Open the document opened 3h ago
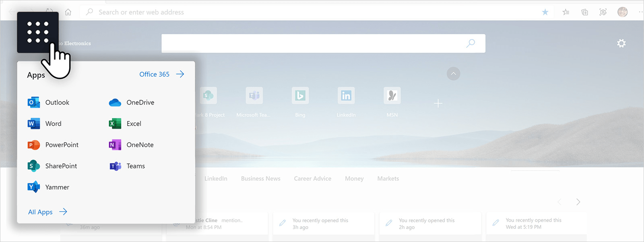The height and width of the screenshot is (242, 644). tap(324, 223)
